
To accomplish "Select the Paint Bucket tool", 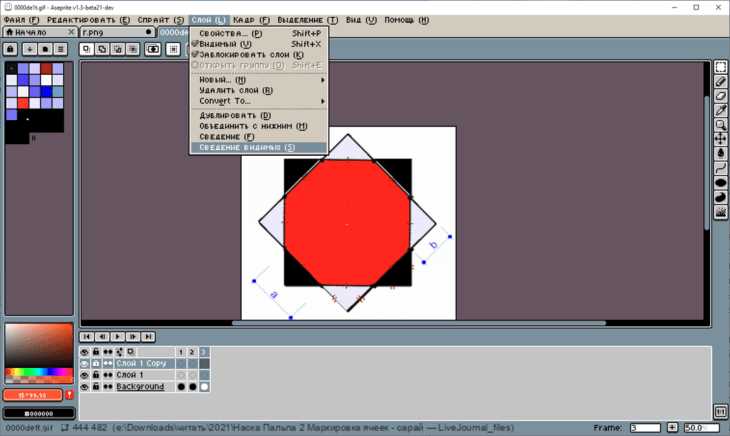I will (721, 154).
